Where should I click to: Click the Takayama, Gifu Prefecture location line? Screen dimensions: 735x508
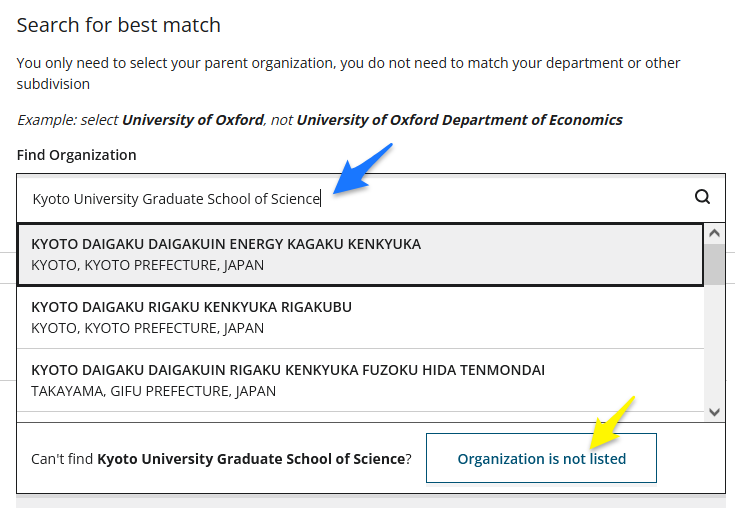point(153,391)
